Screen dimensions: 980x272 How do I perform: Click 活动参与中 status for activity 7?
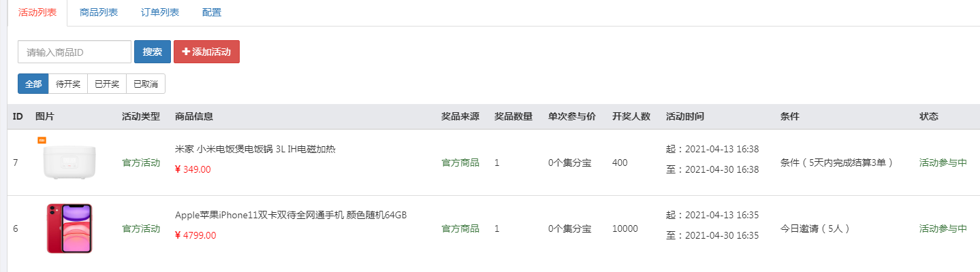pyautogui.click(x=943, y=163)
